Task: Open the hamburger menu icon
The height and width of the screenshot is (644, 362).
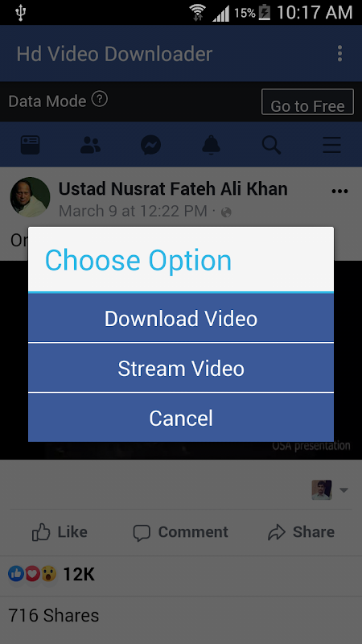Action: tap(331, 145)
